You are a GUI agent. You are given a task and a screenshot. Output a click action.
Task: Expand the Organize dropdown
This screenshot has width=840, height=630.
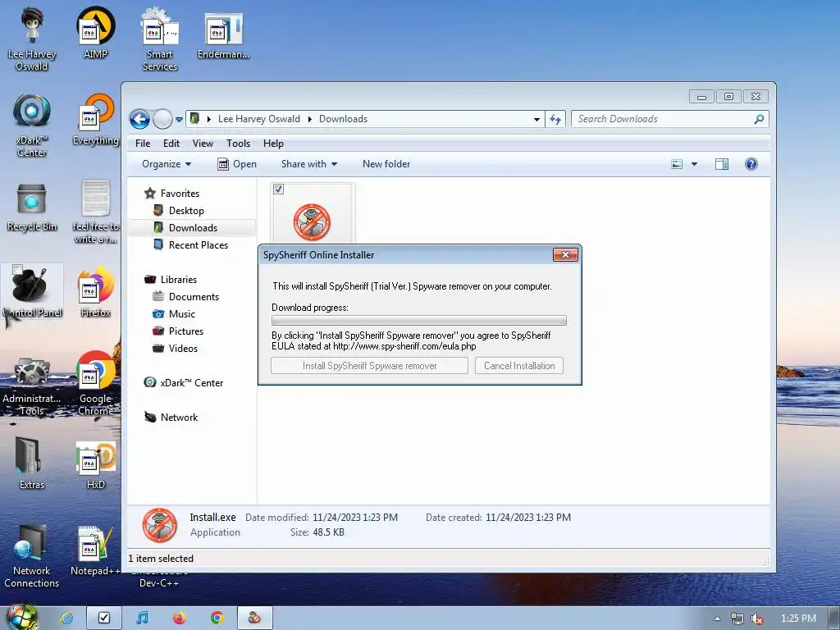point(166,164)
